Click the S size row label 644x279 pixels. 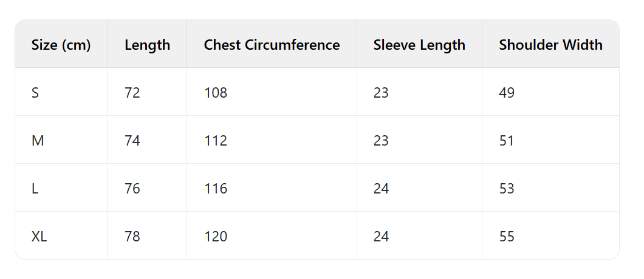click(35, 93)
